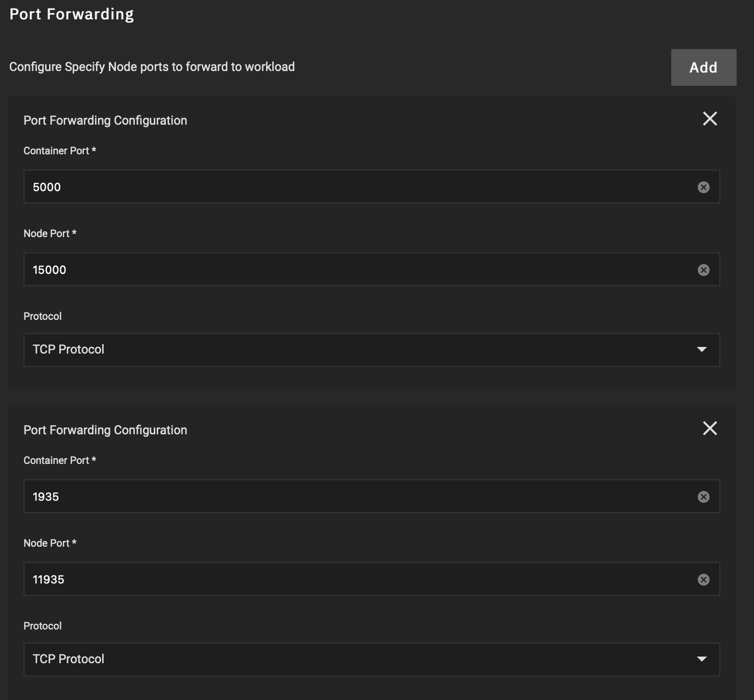The image size is (754, 700).
Task: Open the Protocol dropdown below Node Port 11935
Action: 358,660
